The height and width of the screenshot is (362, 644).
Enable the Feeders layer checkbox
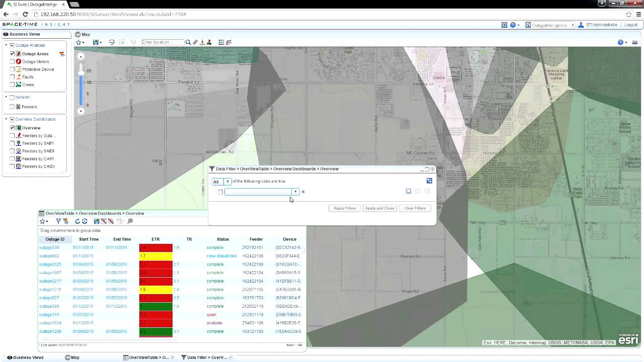click(x=12, y=107)
